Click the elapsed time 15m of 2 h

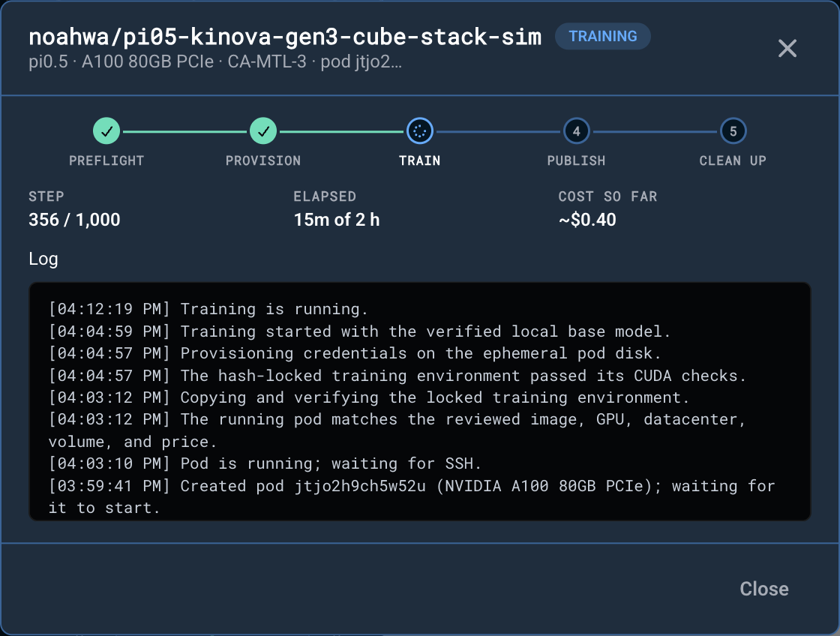point(337,220)
